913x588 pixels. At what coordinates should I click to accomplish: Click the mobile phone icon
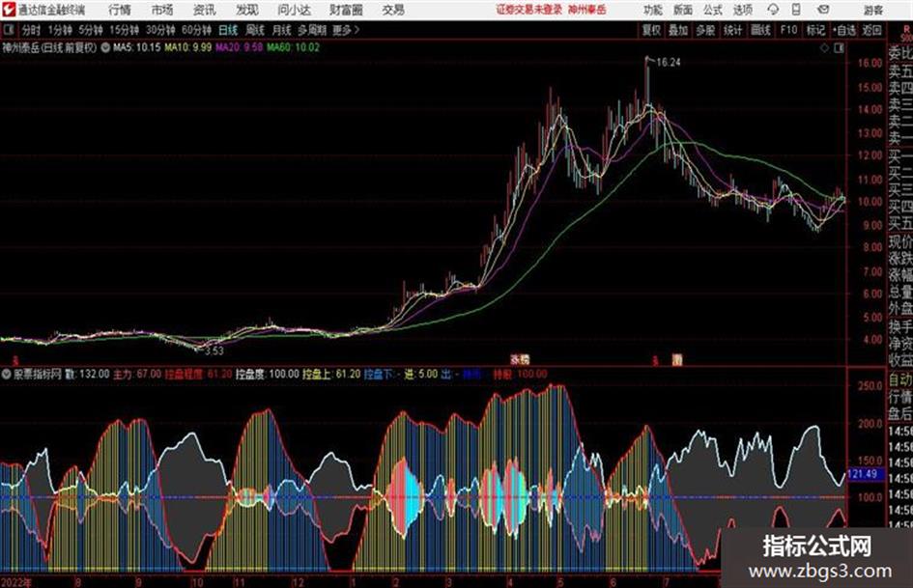point(796,10)
